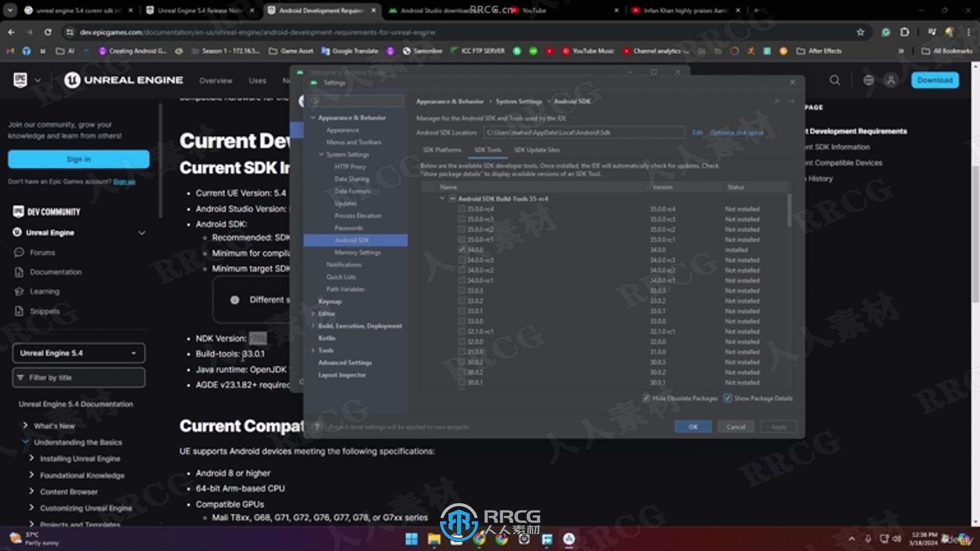
Task: Focus the Settings search box
Action: tap(356, 101)
